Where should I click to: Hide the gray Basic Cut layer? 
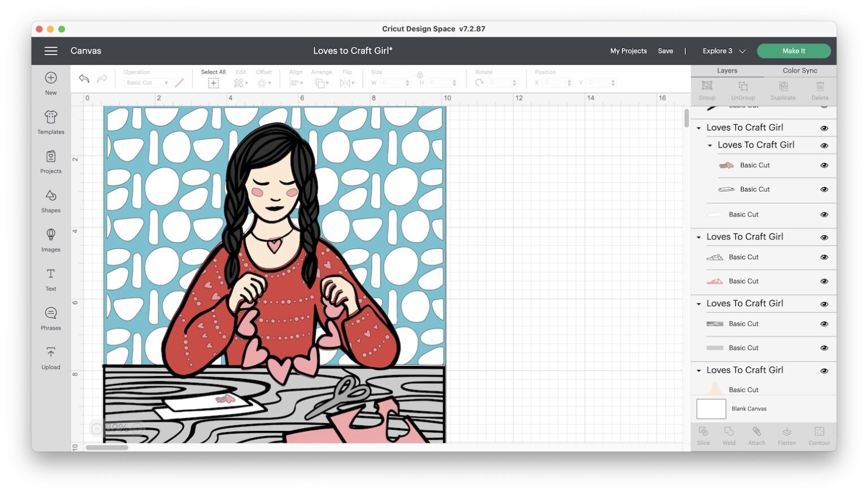coord(824,347)
